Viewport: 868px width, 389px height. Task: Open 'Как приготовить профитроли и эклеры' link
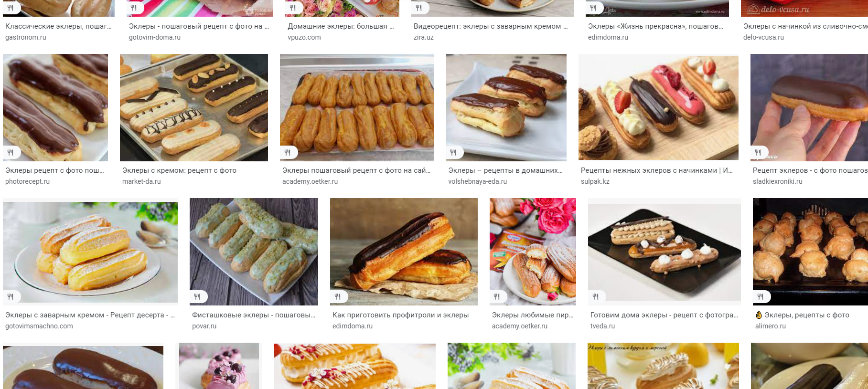[x=400, y=315]
